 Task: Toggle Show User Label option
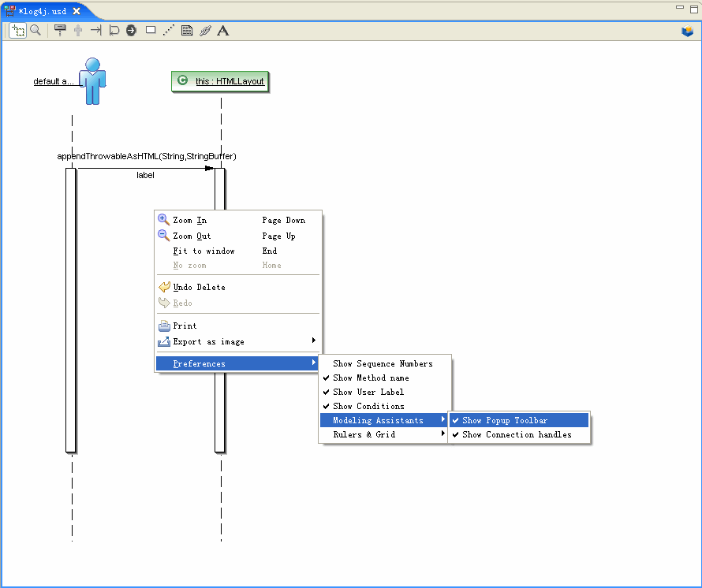click(385, 392)
